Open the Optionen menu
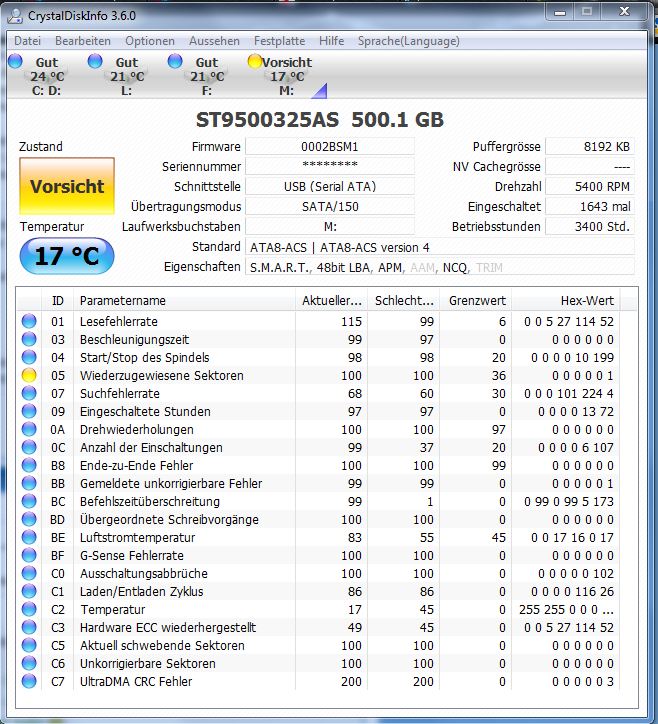658x724 pixels. pyautogui.click(x=150, y=41)
